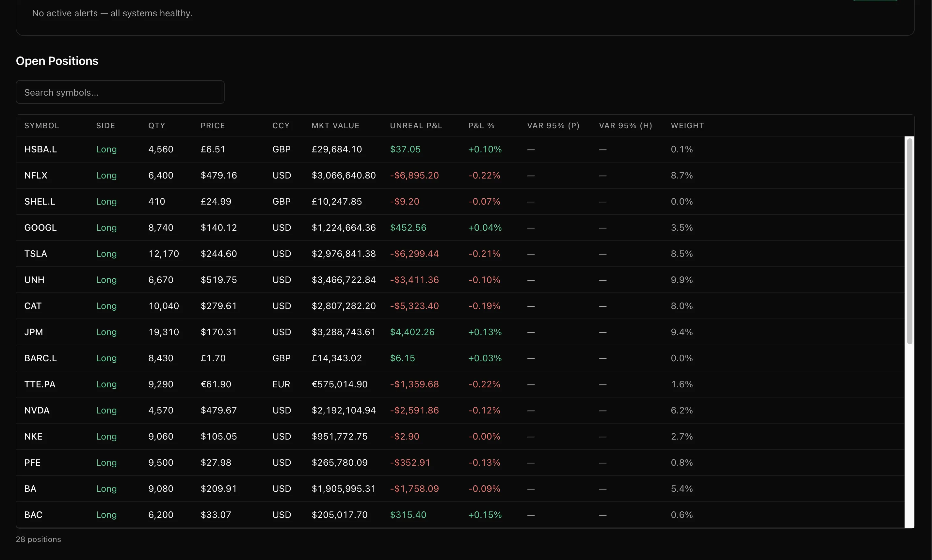Click the $244.60 TSLA price

[219, 253]
